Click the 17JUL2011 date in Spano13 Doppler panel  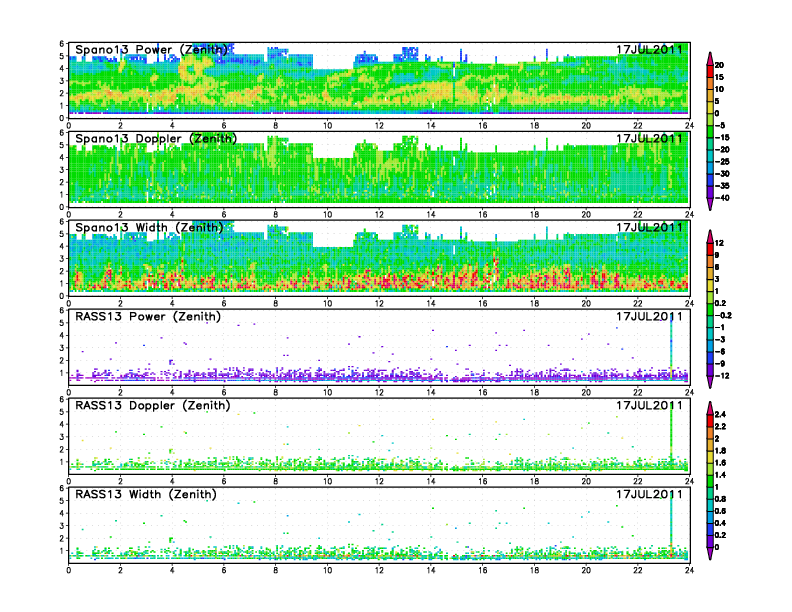(649, 138)
